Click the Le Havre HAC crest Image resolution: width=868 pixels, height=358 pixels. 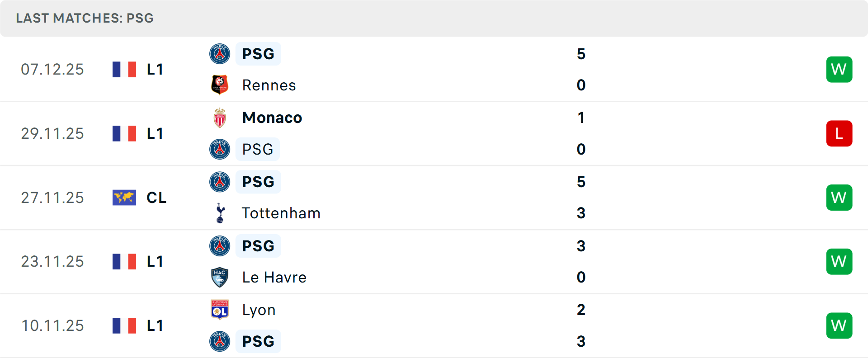coord(220,277)
